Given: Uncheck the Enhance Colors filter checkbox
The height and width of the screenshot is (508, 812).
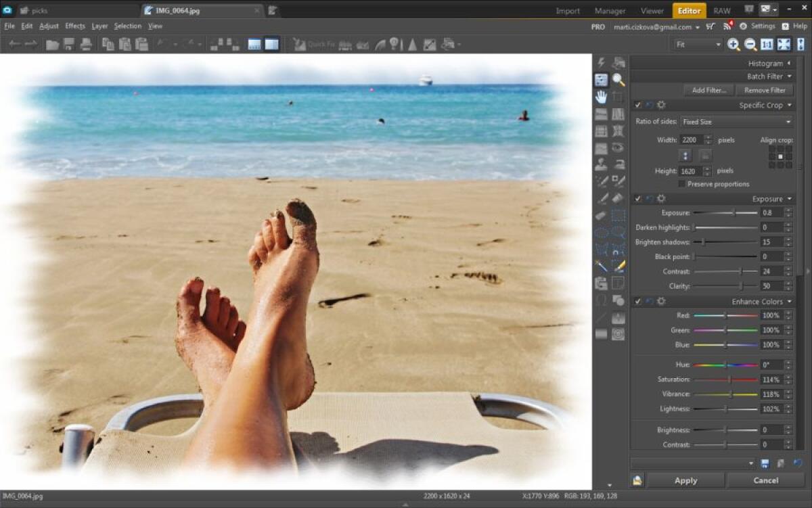Looking at the screenshot, I should point(637,301).
